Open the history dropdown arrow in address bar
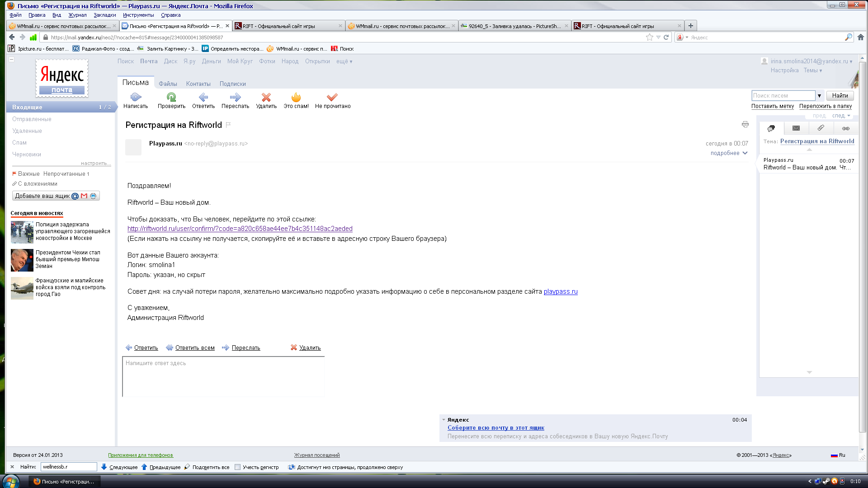This screenshot has height=488, width=868. (658, 37)
